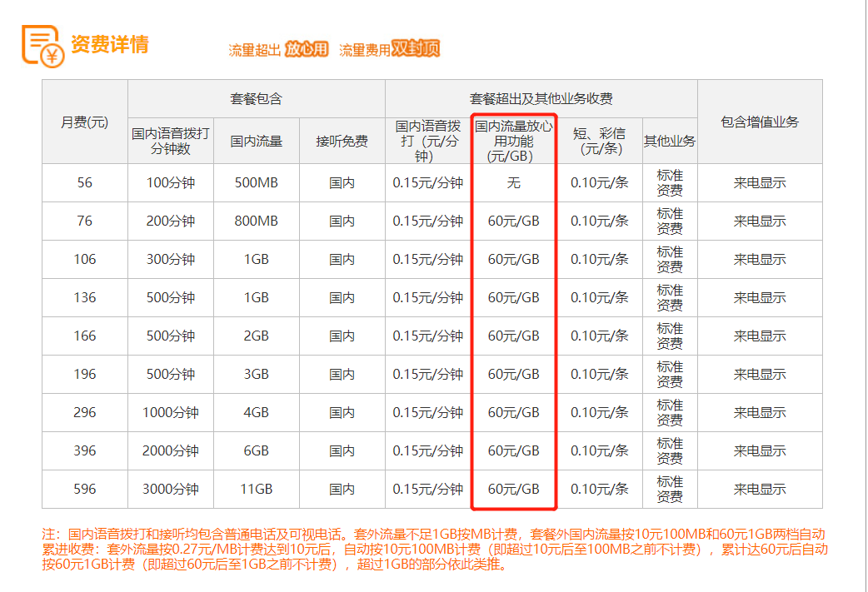The width and height of the screenshot is (868, 592).
Task: Click the 国内流量放心用功能 header
Action: tap(514, 141)
